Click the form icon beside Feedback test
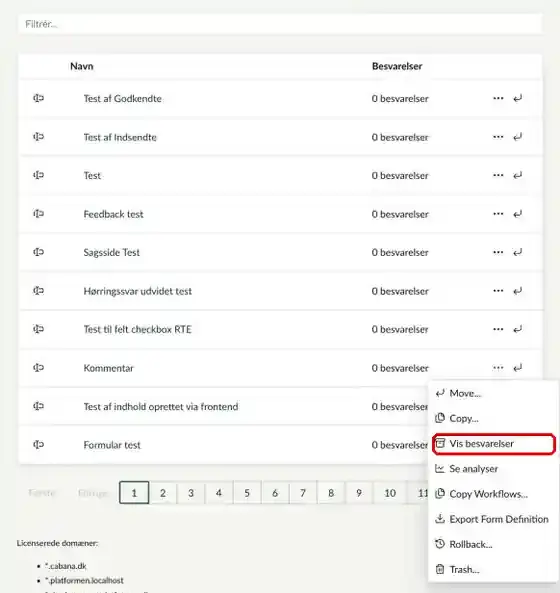This screenshot has width=560, height=593. [38, 214]
